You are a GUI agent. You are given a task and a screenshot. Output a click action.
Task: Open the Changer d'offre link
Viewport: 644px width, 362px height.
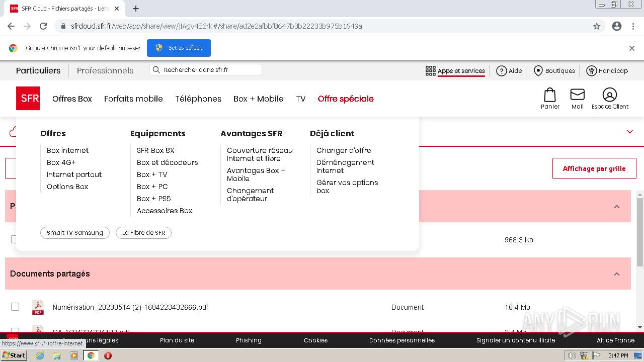coord(344,150)
